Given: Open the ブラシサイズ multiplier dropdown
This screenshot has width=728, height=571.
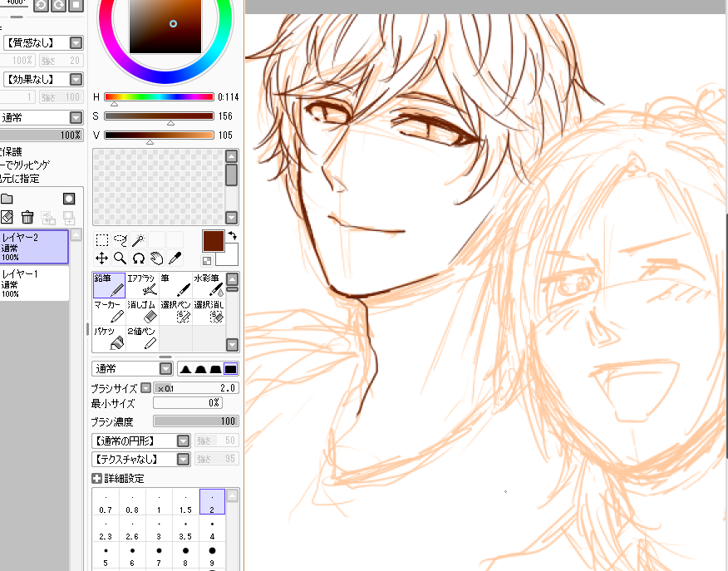Looking at the screenshot, I should click(x=146, y=388).
